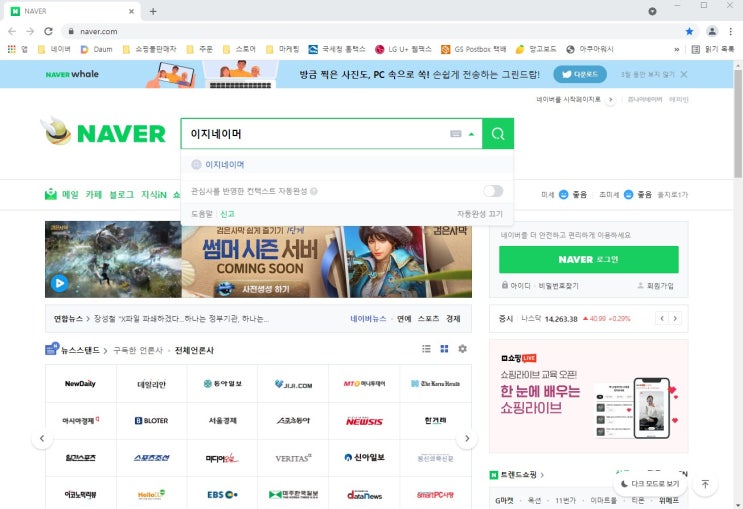Open the 쇼핑라이브 education banner
The width and height of the screenshot is (743, 509).
[x=589, y=396]
